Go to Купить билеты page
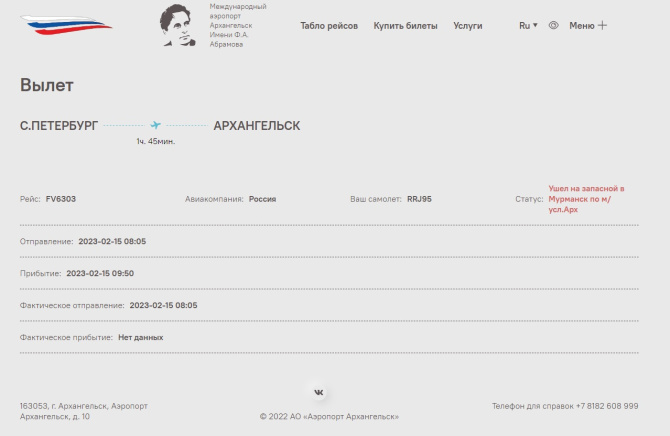Viewport: 670px width, 436px height. [x=405, y=26]
